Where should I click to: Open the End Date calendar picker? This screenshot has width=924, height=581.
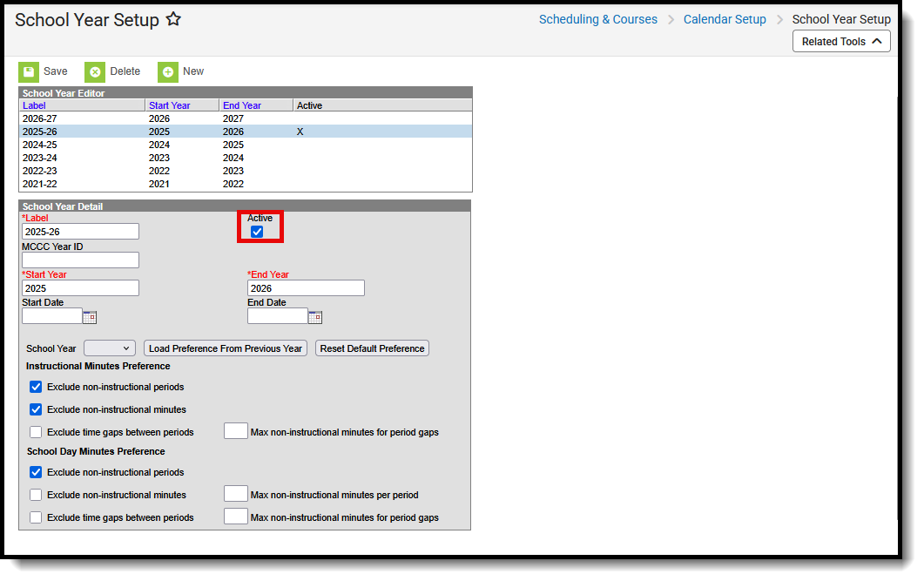[x=314, y=317]
